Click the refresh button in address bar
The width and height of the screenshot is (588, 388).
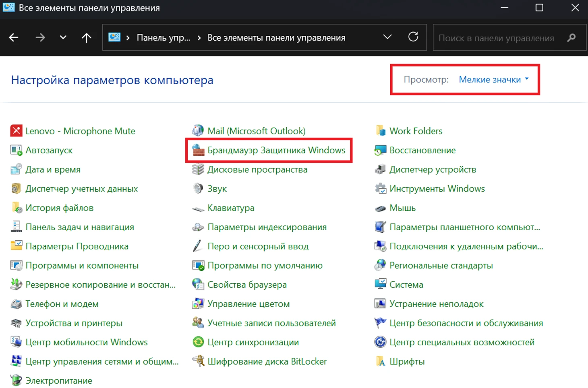point(413,37)
